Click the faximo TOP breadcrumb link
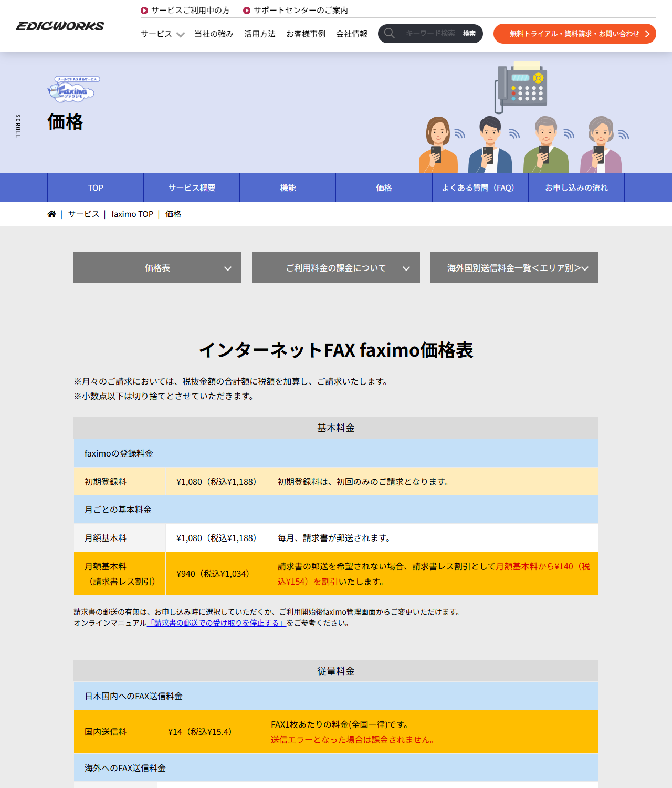Image resolution: width=672 pixels, height=788 pixels. [132, 214]
